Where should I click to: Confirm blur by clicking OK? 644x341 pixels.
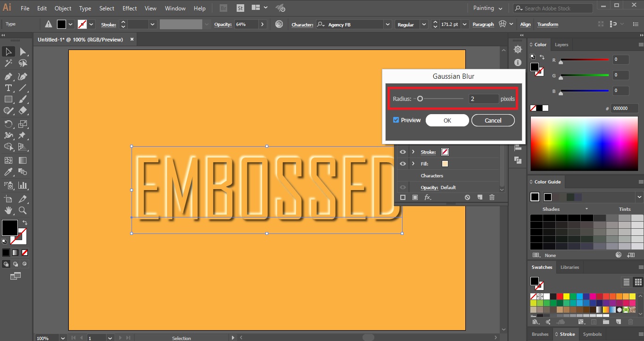447,120
